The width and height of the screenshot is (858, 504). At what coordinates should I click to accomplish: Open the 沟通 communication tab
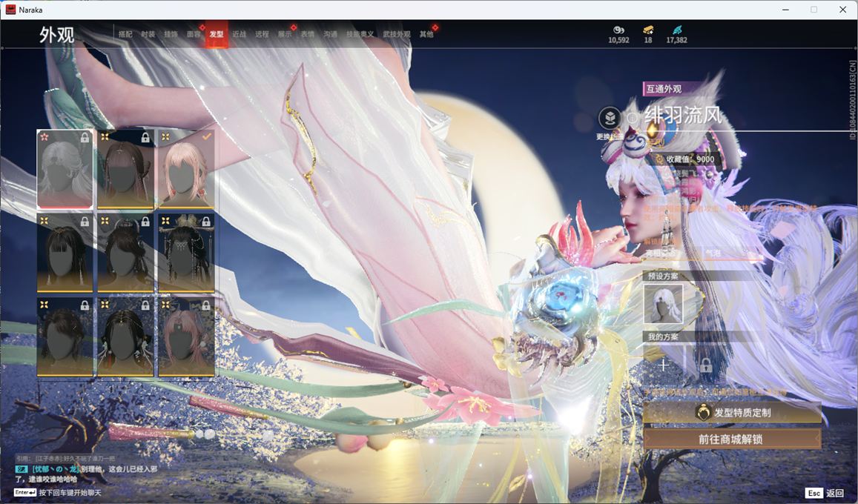pyautogui.click(x=331, y=34)
